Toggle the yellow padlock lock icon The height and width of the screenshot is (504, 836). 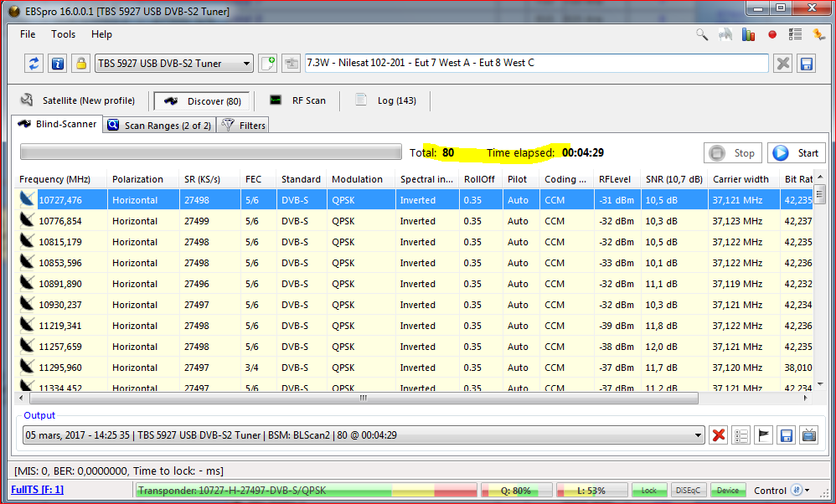(x=80, y=64)
